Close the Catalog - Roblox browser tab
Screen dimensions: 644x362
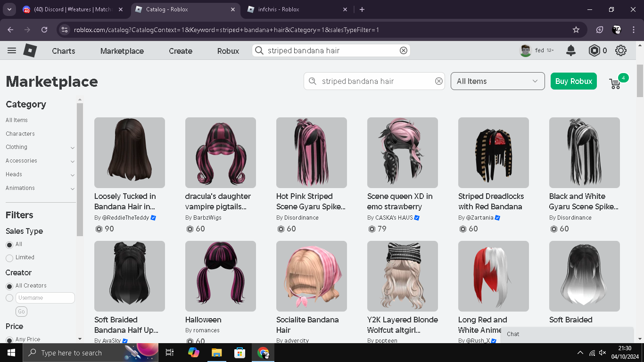233,9
